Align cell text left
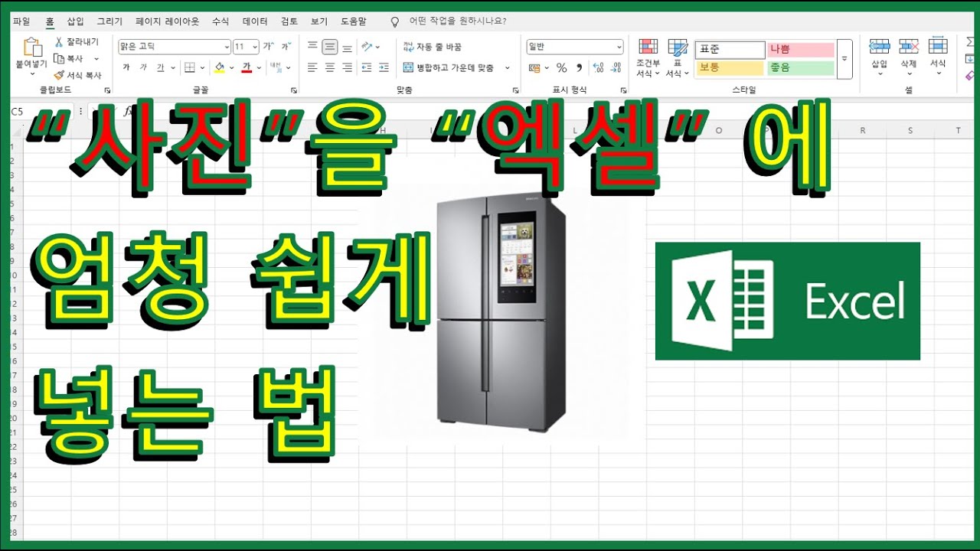This screenshot has height=551, width=980. pos(312,67)
